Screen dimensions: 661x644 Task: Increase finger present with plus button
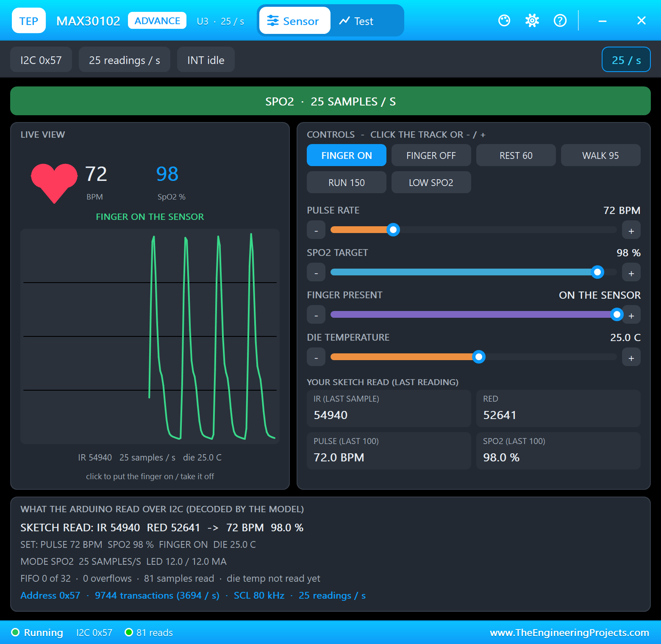point(631,315)
